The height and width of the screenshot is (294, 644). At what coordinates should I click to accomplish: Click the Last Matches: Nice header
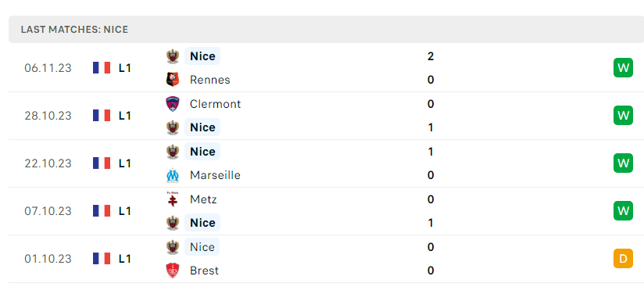pyautogui.click(x=74, y=30)
